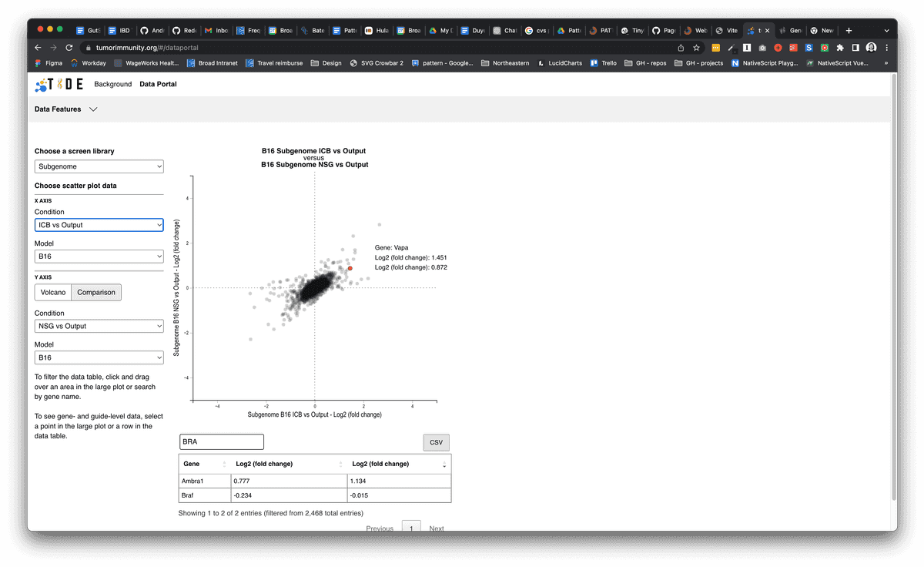The image size is (924, 567).
Task: Go to the Data Portal nav item
Action: [x=158, y=84]
